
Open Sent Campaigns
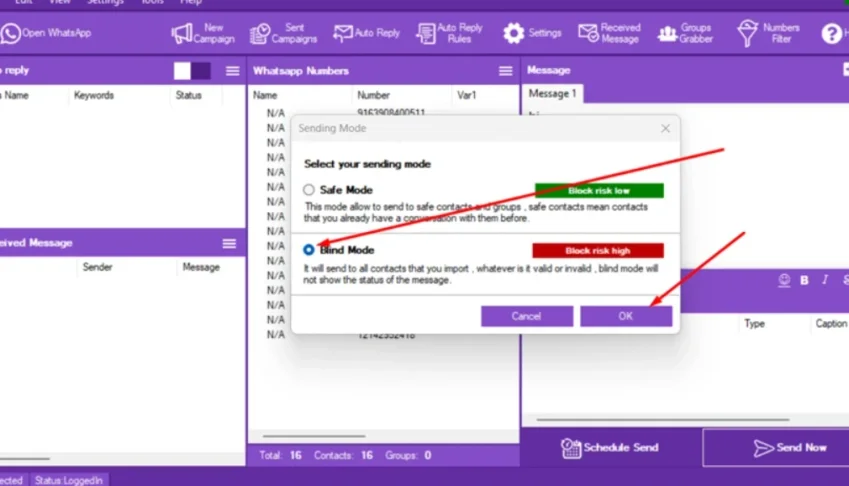point(283,33)
